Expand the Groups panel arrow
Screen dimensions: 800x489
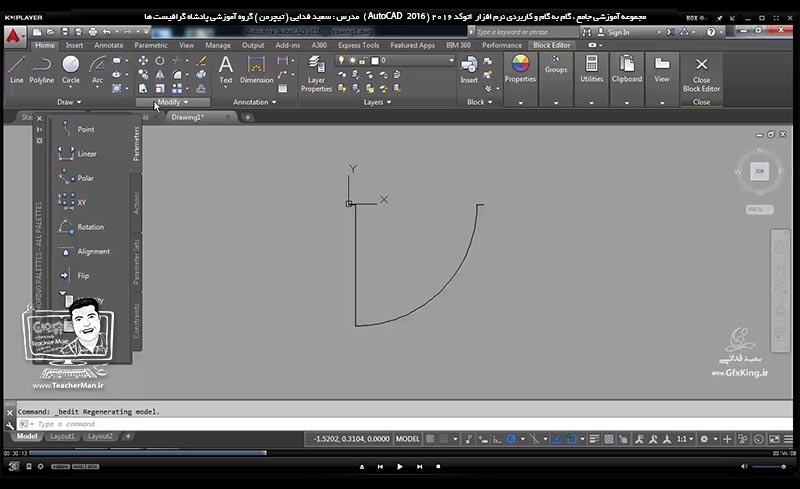(556, 103)
